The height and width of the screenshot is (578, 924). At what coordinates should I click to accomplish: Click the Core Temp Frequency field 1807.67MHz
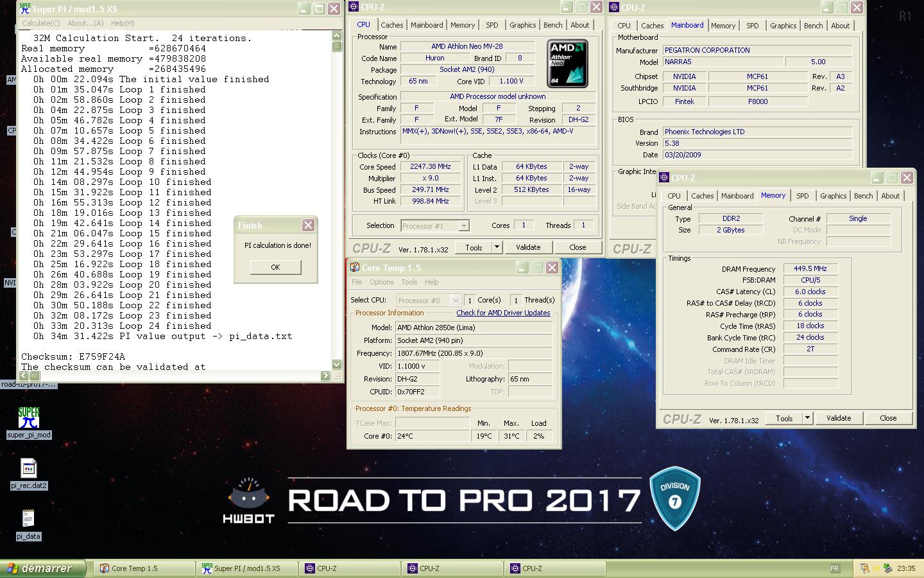(474, 353)
